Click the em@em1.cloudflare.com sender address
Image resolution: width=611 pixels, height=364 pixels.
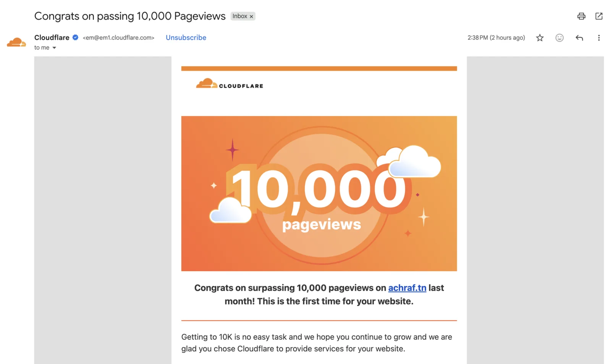(118, 37)
